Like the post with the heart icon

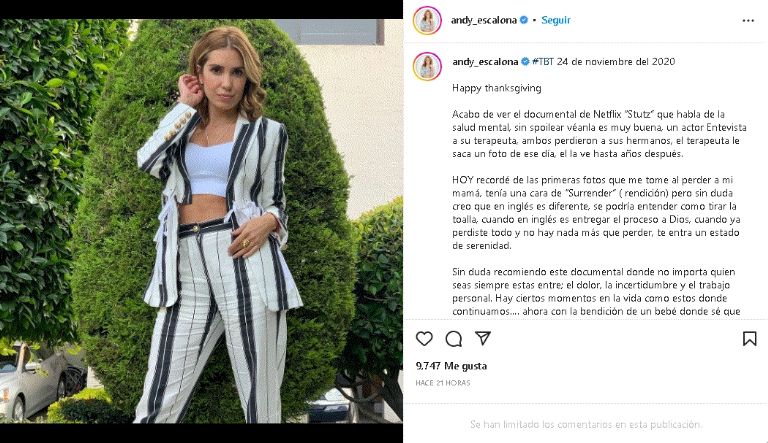point(424,339)
